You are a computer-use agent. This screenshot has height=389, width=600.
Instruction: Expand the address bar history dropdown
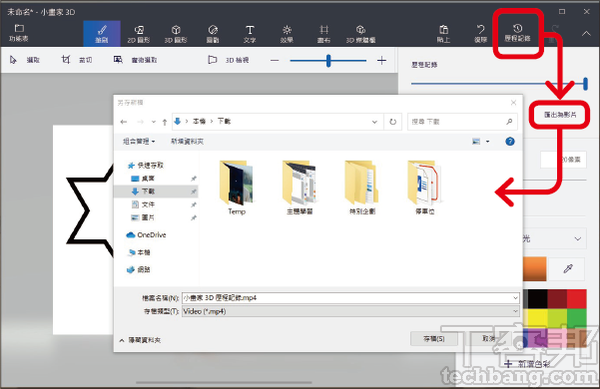coord(375,122)
